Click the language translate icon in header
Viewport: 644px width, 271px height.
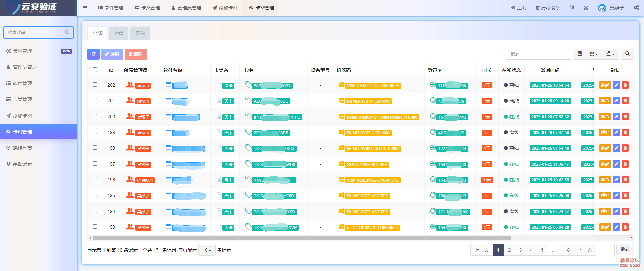[x=572, y=8]
